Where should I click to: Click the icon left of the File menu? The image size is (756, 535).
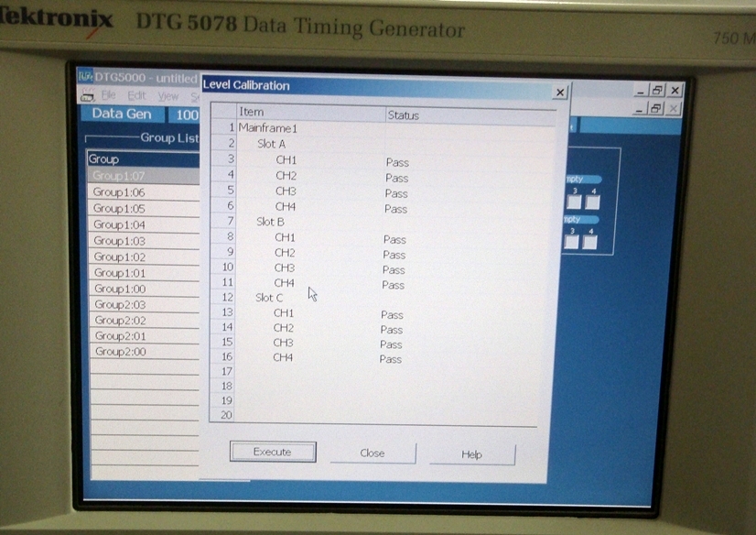[88, 95]
